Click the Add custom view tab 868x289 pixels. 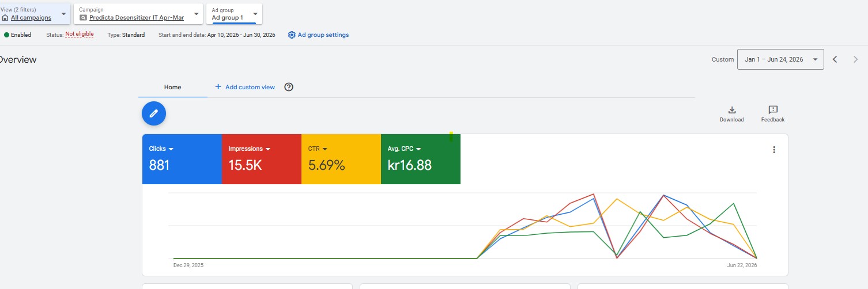tap(245, 87)
